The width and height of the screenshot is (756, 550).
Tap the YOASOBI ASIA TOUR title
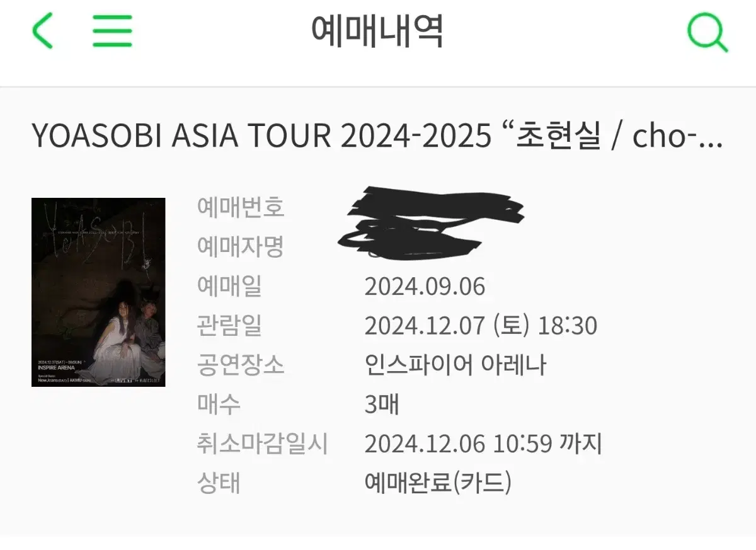(x=377, y=137)
